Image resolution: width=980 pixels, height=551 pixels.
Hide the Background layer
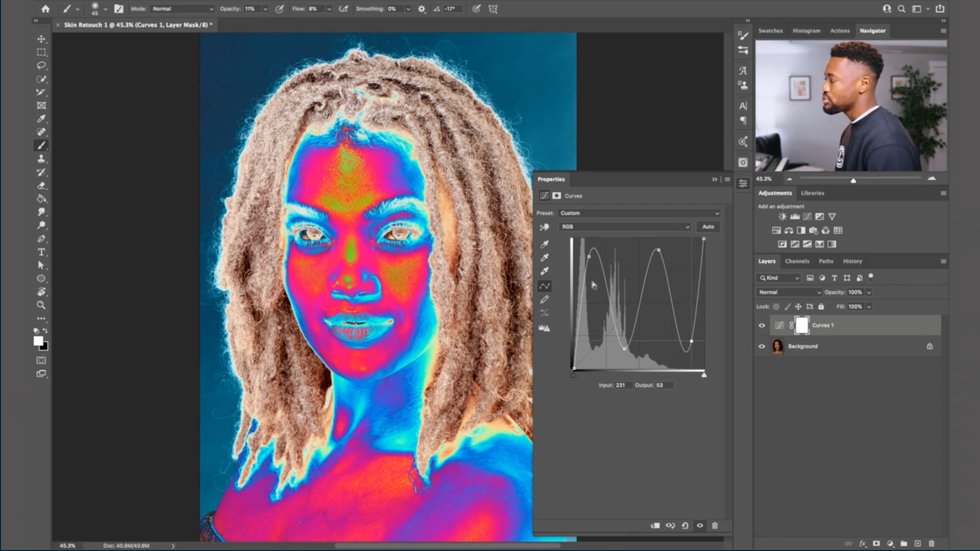(762, 346)
